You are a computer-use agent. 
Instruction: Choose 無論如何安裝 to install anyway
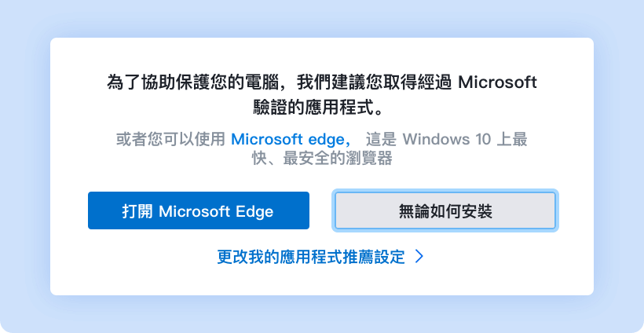tap(445, 210)
